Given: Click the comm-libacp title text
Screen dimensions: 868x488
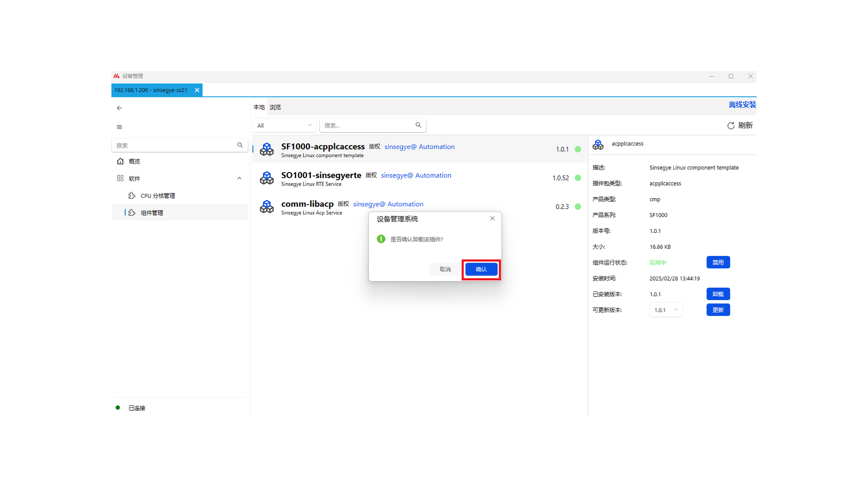Looking at the screenshot, I should (x=307, y=204).
